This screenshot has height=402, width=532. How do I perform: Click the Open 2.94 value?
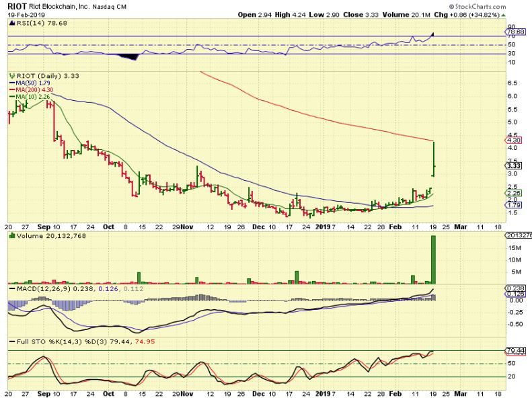[254, 15]
